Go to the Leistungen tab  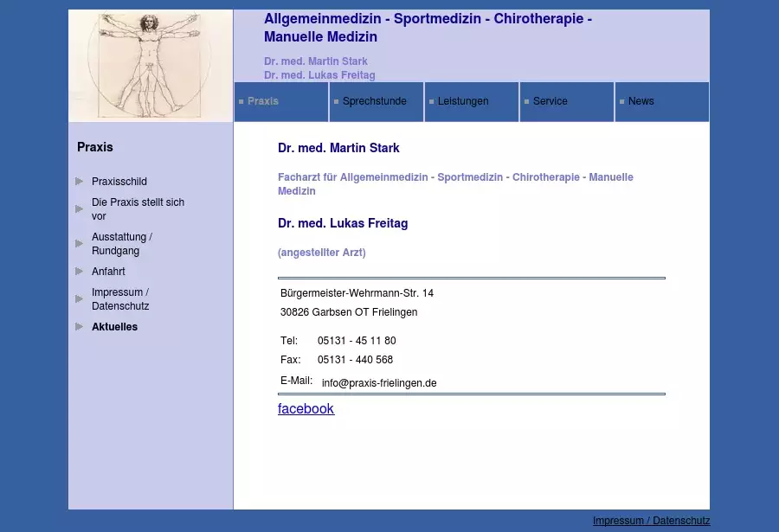(463, 101)
